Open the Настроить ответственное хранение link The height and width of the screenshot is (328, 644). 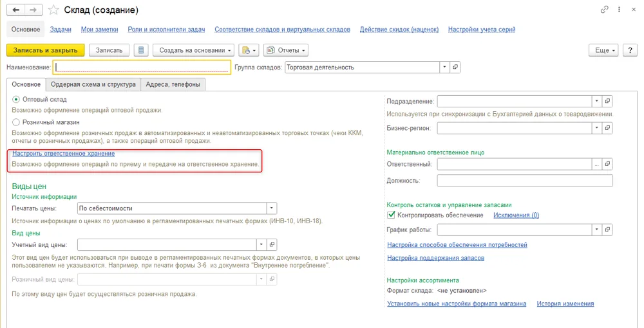(64, 153)
